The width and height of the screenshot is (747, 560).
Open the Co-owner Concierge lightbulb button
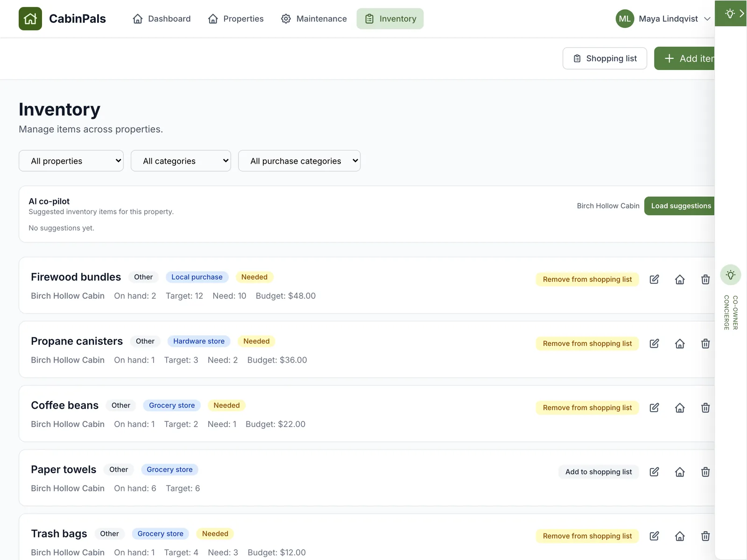pos(731,275)
